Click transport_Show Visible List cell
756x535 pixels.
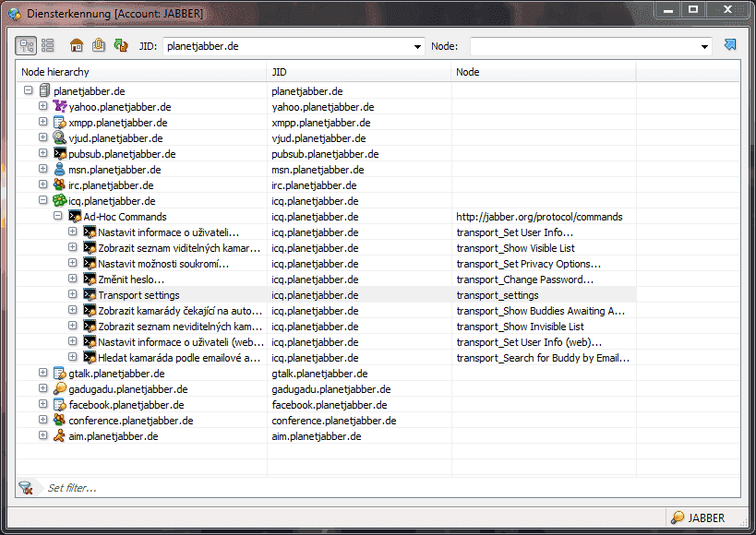pyautogui.click(x=515, y=248)
